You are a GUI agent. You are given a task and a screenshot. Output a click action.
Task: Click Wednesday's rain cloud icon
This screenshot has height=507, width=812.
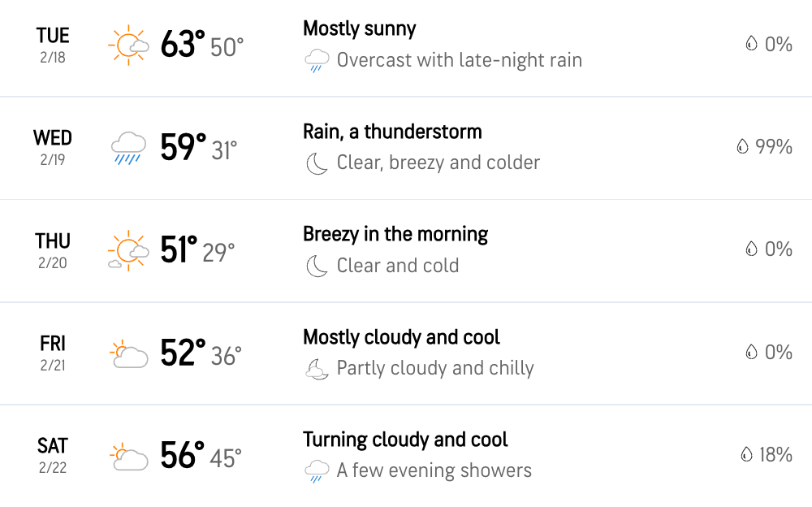[128, 148]
